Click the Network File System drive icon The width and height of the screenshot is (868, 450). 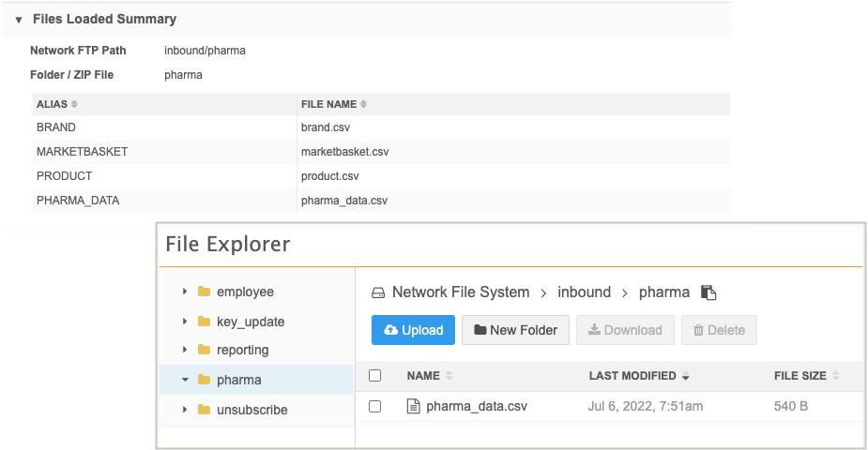point(379,292)
